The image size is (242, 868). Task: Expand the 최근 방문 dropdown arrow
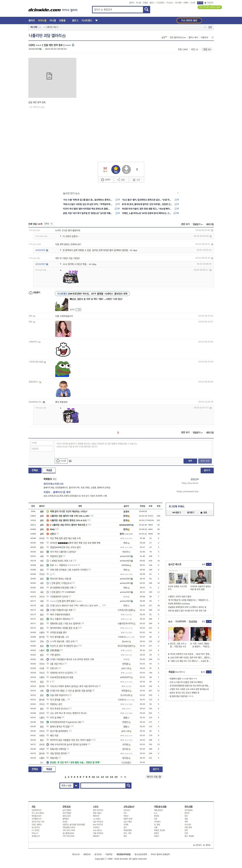(40, 27)
